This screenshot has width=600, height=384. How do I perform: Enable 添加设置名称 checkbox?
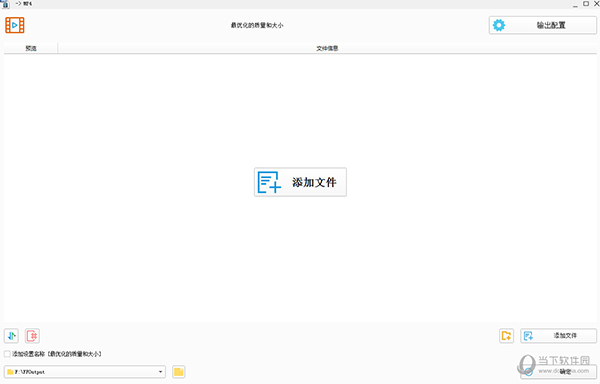coord(7,354)
